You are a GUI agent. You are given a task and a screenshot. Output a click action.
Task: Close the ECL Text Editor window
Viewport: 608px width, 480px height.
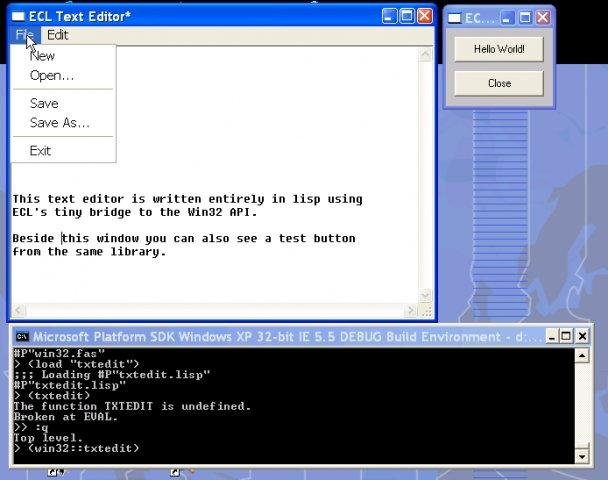[425, 16]
